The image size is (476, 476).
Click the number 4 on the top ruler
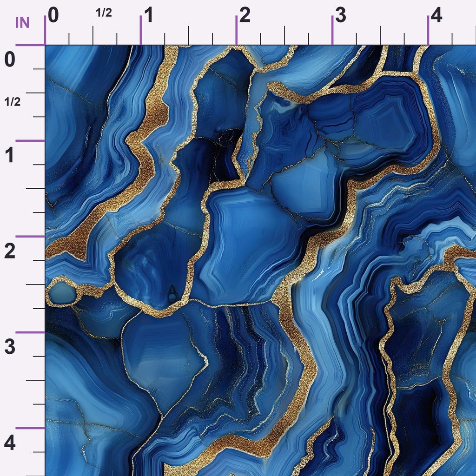(436, 15)
